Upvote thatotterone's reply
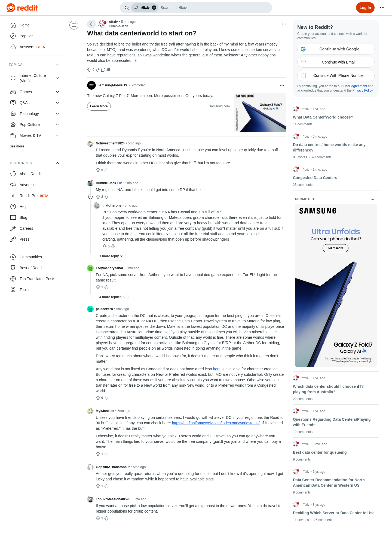The image size is (392, 545). (x=105, y=246)
